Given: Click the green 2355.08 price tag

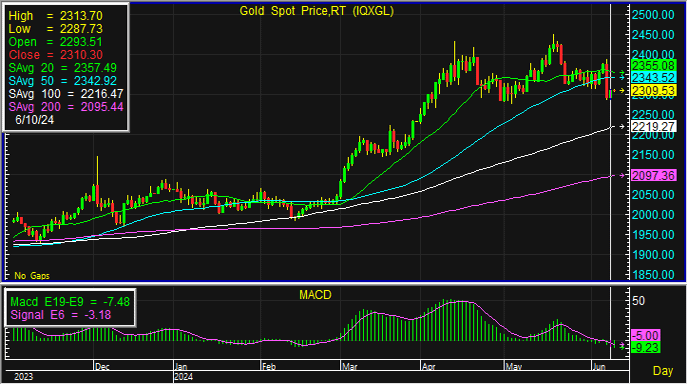Looking at the screenshot, I should pyautogui.click(x=653, y=66).
